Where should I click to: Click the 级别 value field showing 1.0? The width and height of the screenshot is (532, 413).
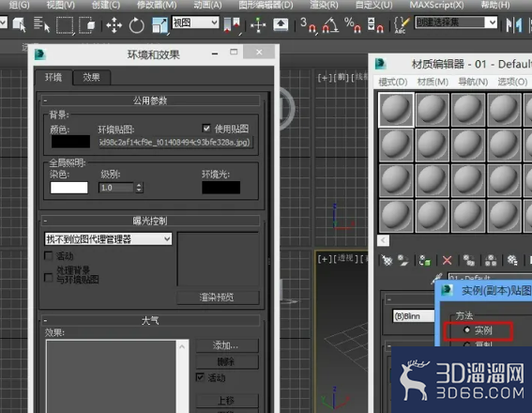[x=116, y=188]
